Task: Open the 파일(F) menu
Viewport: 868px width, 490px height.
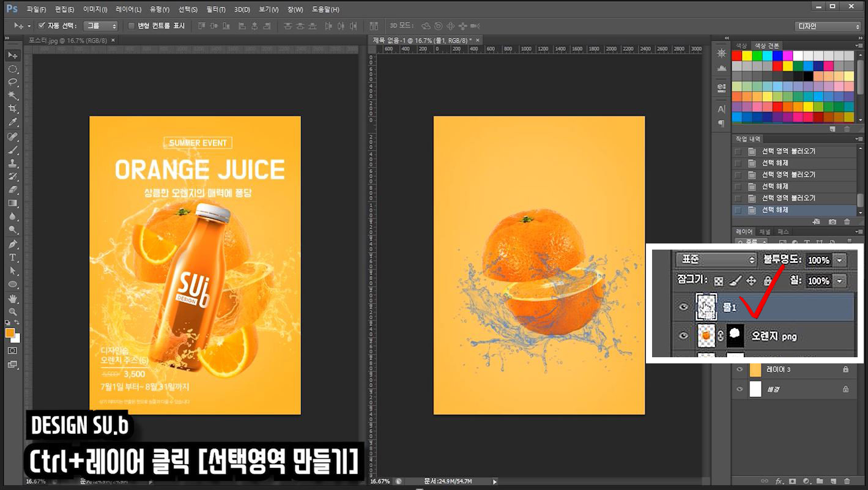Action: click(36, 10)
